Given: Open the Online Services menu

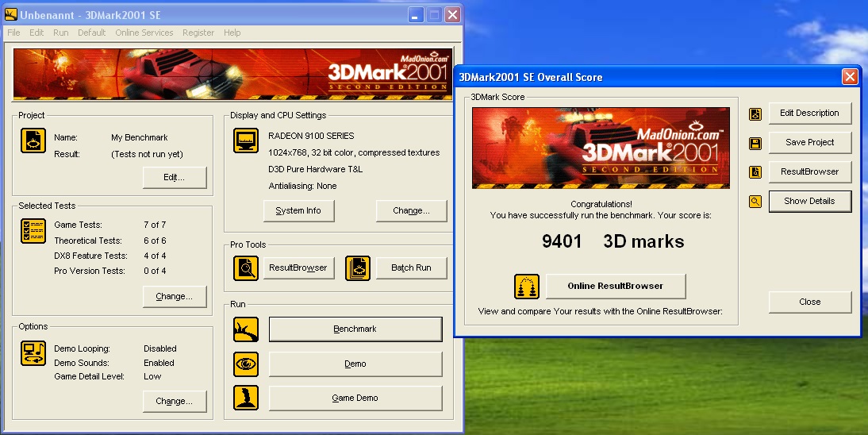Looking at the screenshot, I should tap(144, 33).
